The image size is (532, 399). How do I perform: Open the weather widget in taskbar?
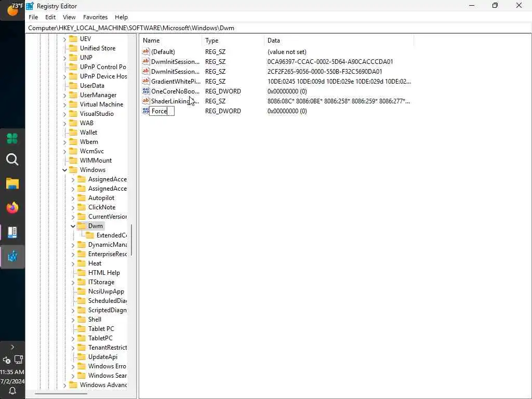tap(12, 9)
